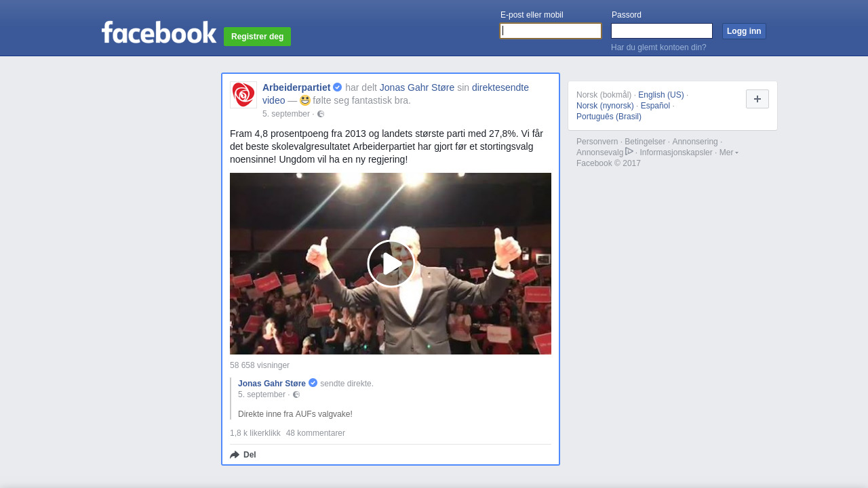The width and height of the screenshot is (868, 488).
Task: Open the Informasjonskapsler footer link
Action: click(676, 152)
